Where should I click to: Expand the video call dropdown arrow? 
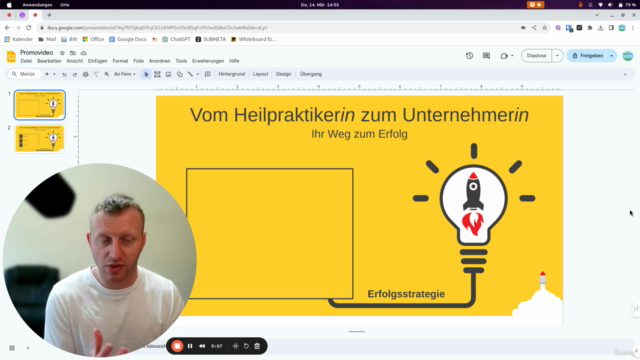[512, 56]
